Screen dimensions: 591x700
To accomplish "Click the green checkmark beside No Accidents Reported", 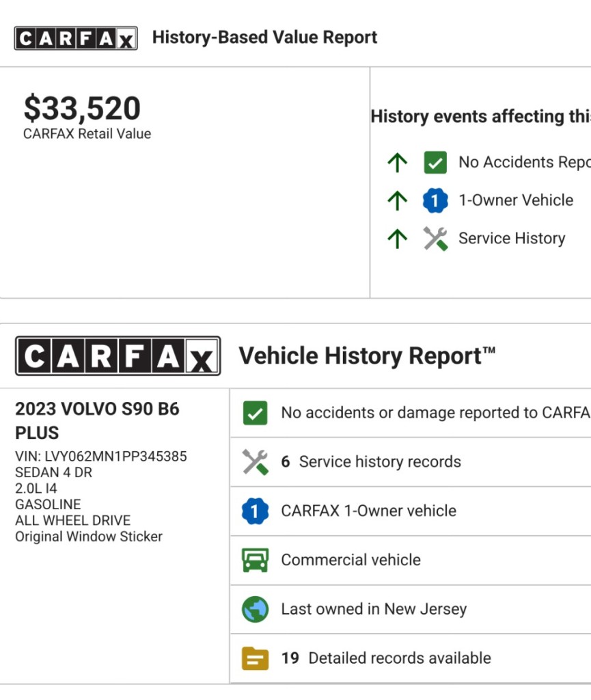I will click(x=435, y=163).
